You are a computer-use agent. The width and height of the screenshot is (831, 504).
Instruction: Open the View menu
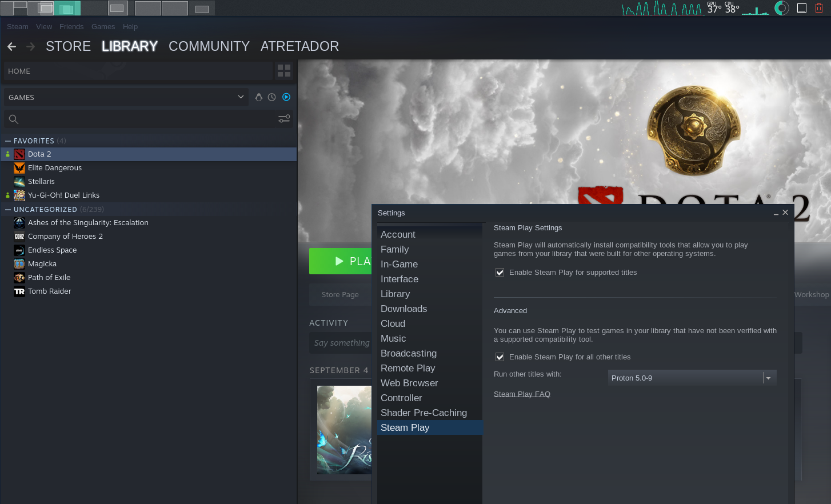click(44, 27)
